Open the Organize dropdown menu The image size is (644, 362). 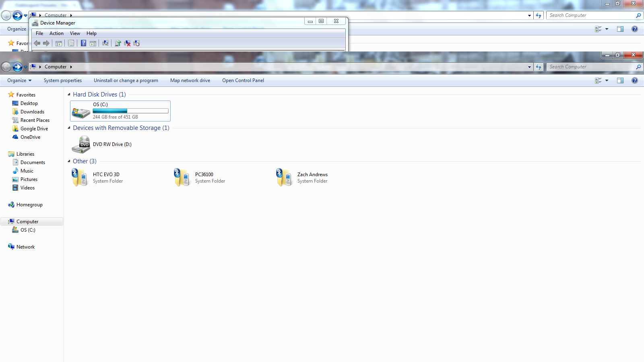(x=19, y=80)
